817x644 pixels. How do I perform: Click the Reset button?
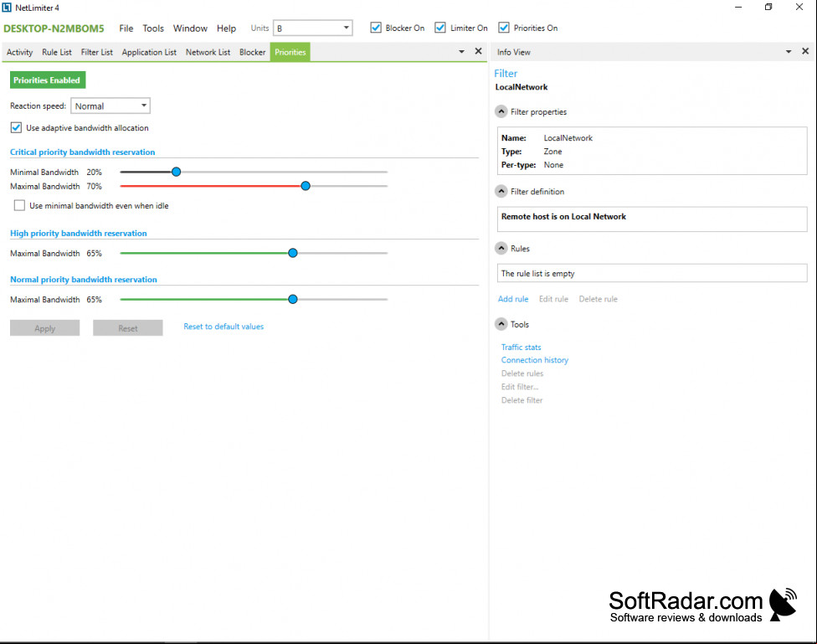coord(127,328)
